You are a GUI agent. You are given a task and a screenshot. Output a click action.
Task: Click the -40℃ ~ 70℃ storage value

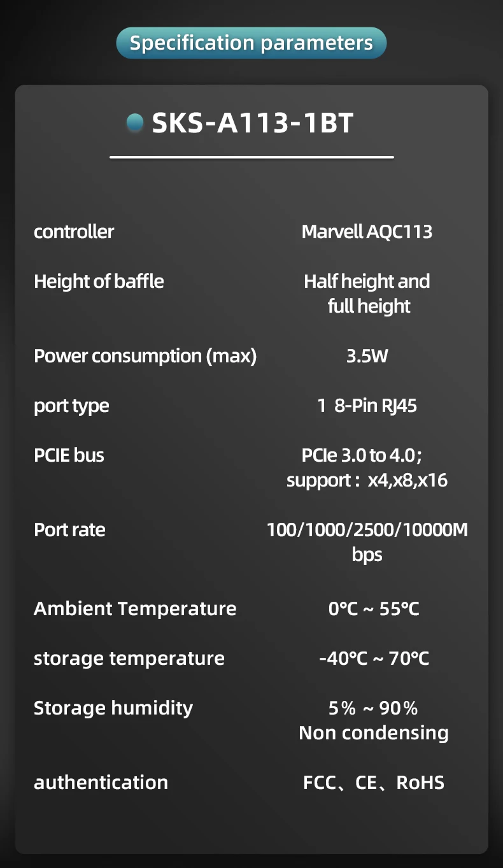[x=374, y=658]
